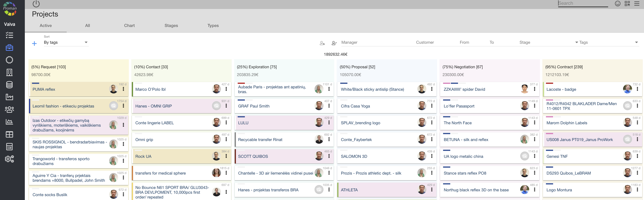Expand the Tags filter dropdown
Image resolution: width=644 pixels, height=200 pixels.
click(636, 42)
